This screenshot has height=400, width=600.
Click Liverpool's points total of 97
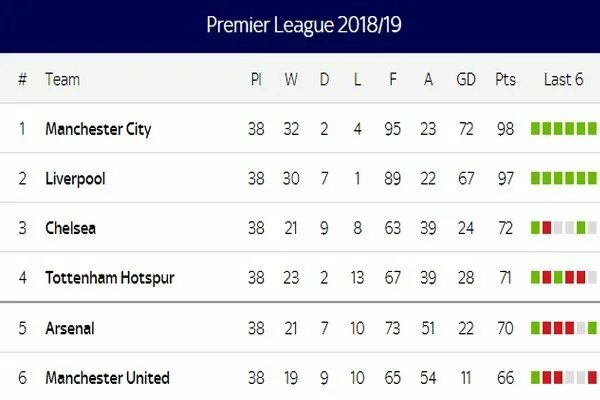click(505, 179)
